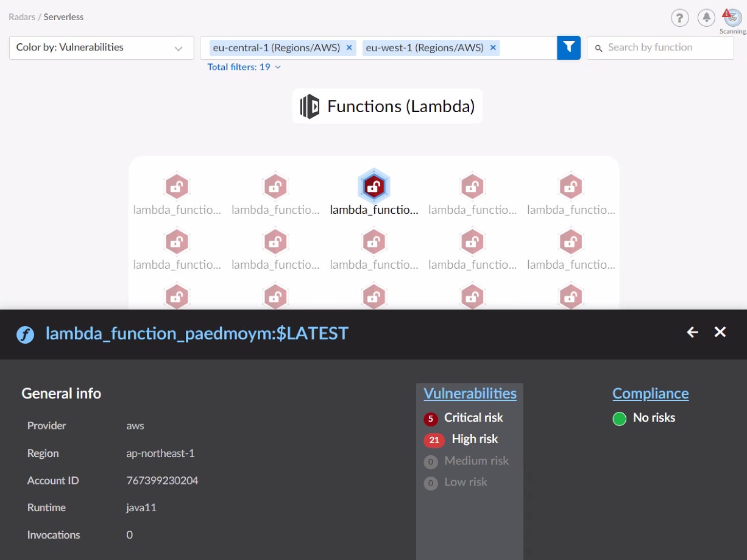Click the Search by function field

coord(660,48)
